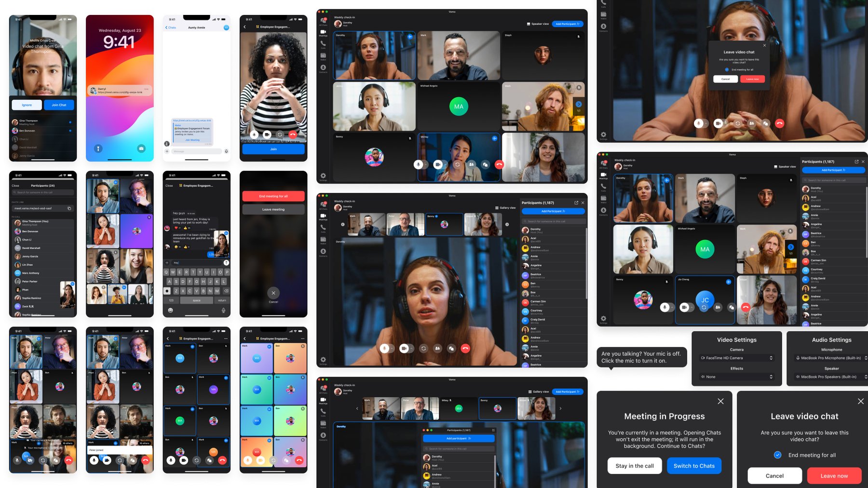The width and height of the screenshot is (868, 488).
Task: Open Contacts in the Shirley window's sidebar
Action: tap(323, 68)
